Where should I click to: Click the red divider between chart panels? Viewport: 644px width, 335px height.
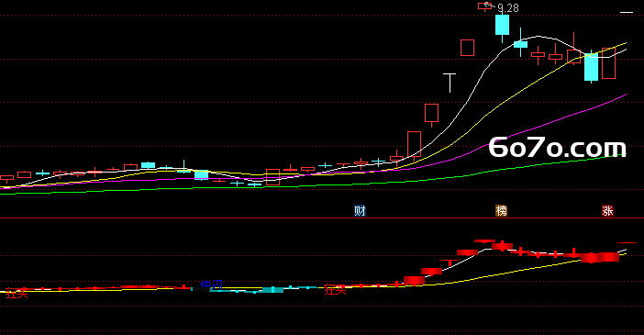tap(322, 218)
